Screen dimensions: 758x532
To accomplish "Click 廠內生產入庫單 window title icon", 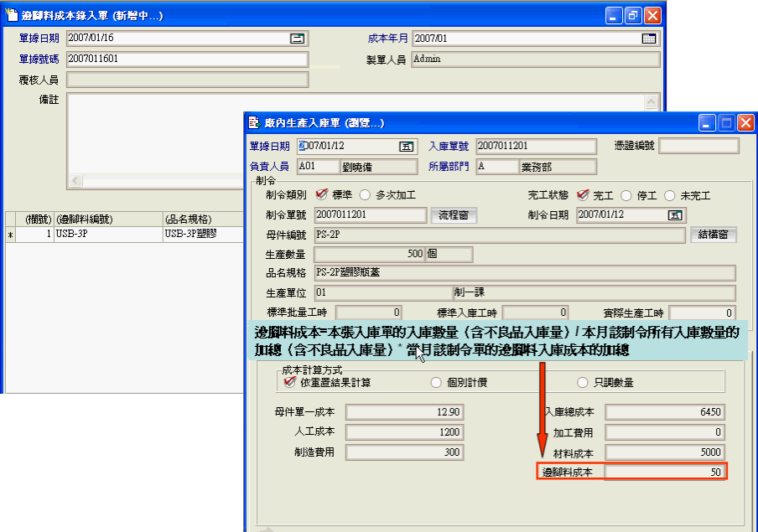I will [253, 123].
